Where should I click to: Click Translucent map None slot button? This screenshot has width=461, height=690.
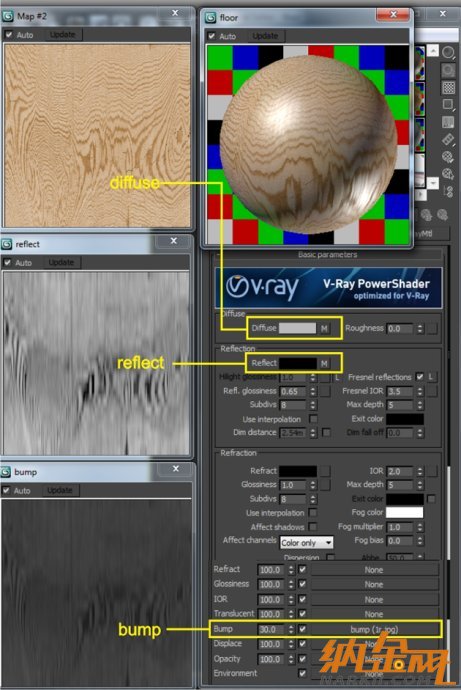(x=374, y=614)
